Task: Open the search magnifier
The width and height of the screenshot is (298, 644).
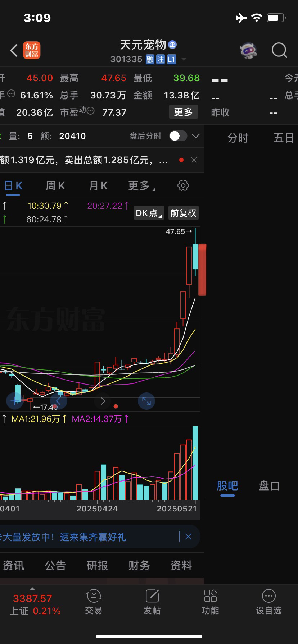Action: click(279, 51)
